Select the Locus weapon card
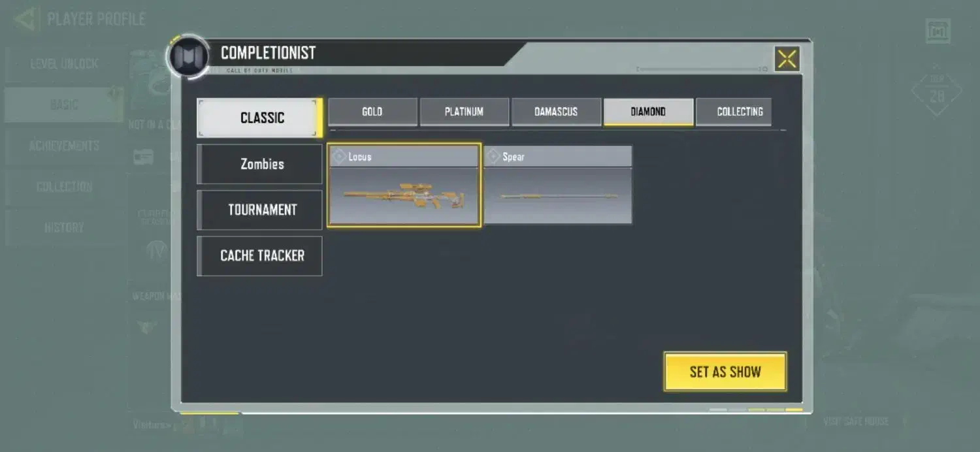The width and height of the screenshot is (980, 452). pyautogui.click(x=404, y=185)
